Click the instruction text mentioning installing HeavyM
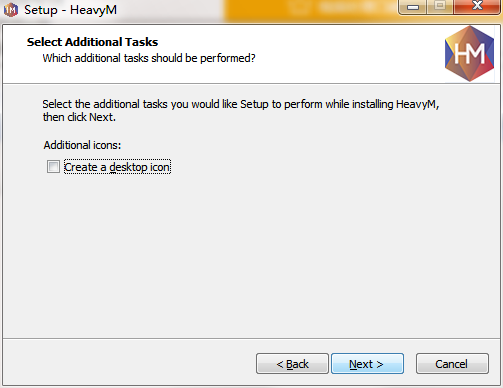 [241, 104]
